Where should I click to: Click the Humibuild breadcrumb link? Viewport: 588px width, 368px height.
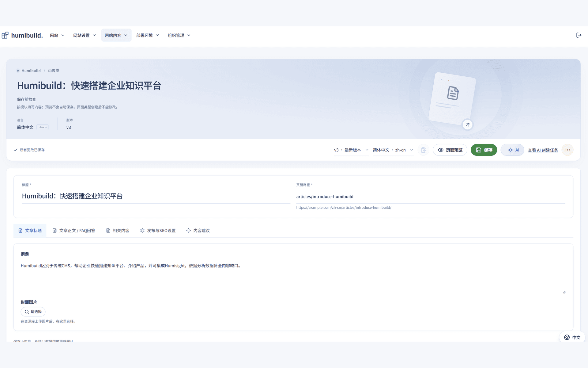point(31,71)
